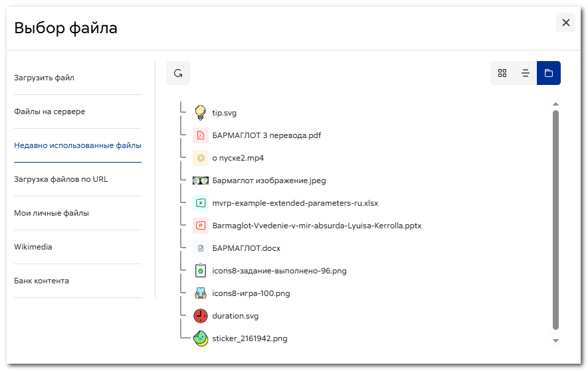Click the PDF icon for БАРМАГЛОТ 3 перевода
The width and height of the screenshot is (588, 371).
pyautogui.click(x=201, y=135)
